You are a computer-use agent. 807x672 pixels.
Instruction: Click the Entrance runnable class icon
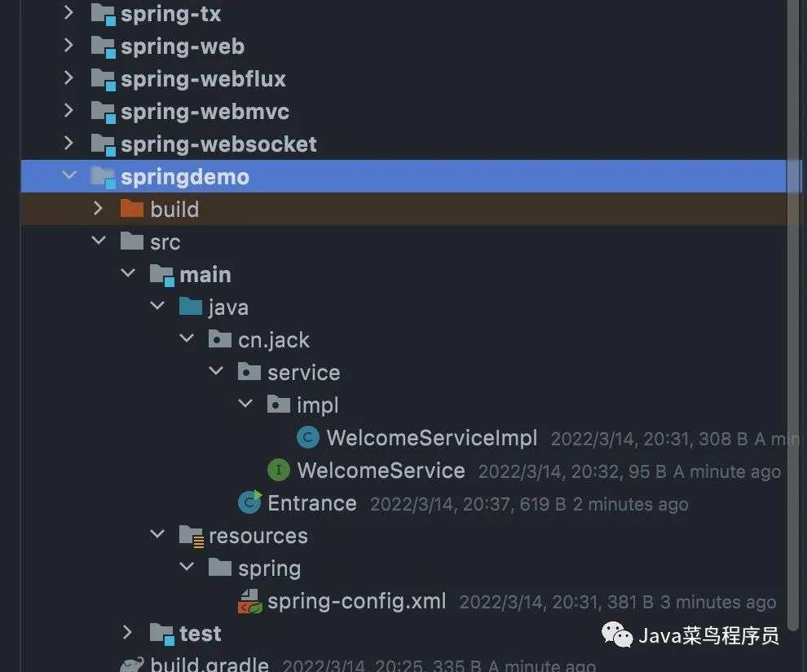[x=250, y=502]
